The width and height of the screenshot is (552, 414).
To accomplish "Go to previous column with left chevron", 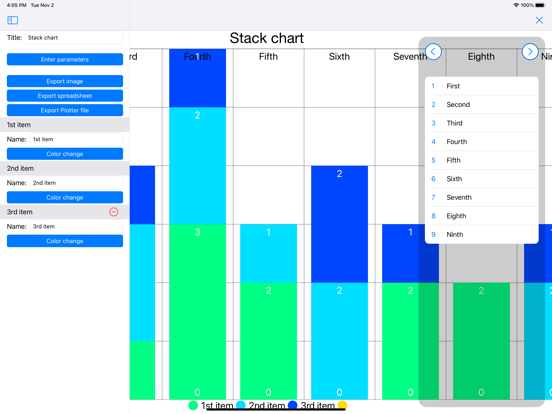I will [x=433, y=52].
